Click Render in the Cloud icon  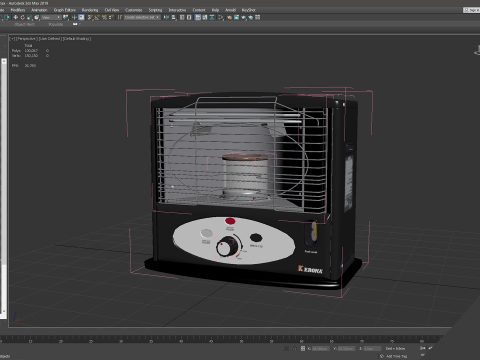pos(251,17)
